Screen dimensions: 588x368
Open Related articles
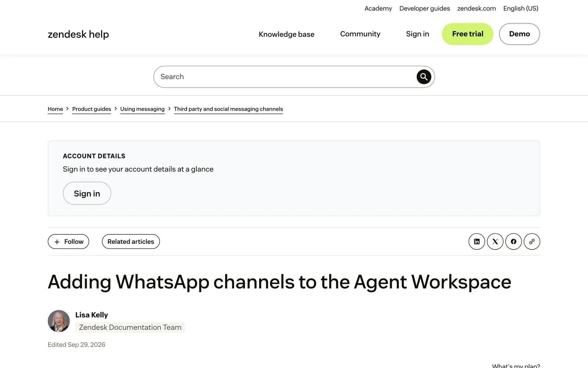click(131, 242)
